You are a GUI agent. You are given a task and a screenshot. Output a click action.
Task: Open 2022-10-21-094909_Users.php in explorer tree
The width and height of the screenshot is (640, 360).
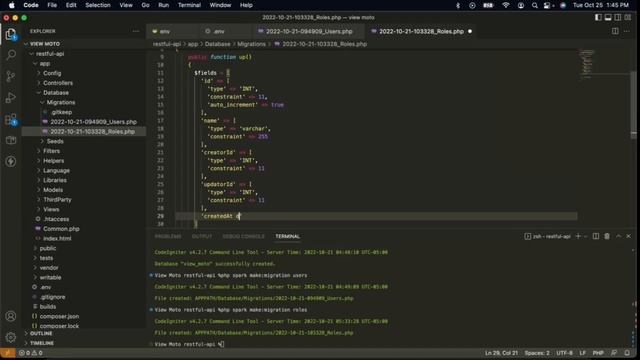click(x=93, y=122)
